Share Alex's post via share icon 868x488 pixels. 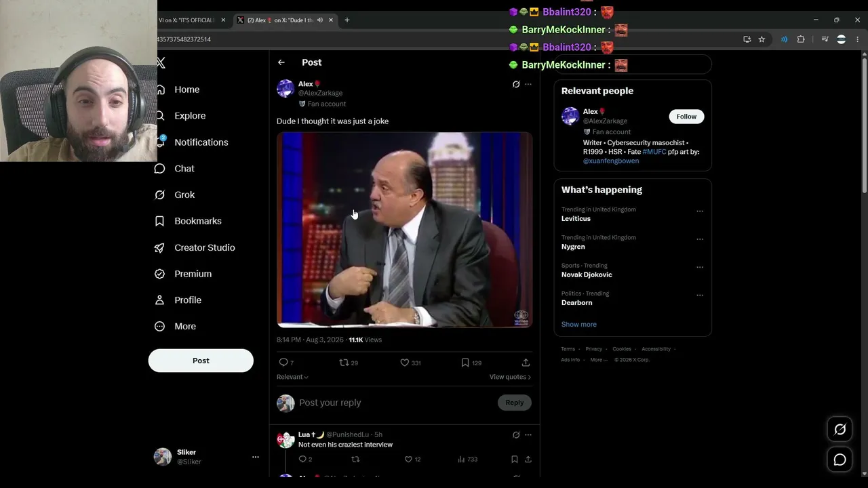point(526,363)
